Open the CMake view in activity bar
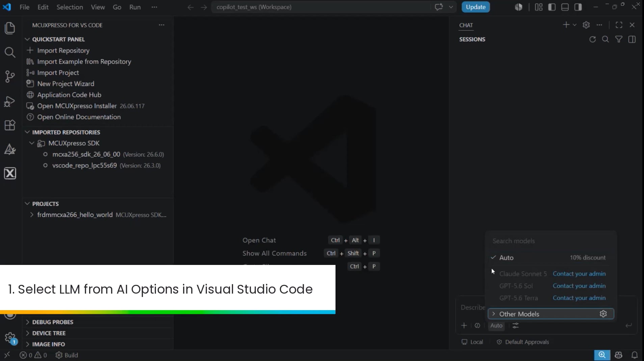644x361 pixels. coord(10,149)
